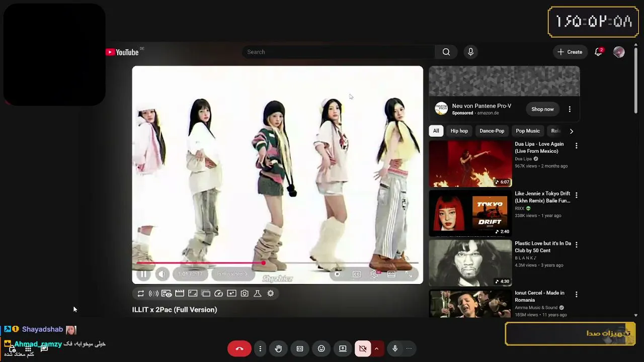Open the vertical three-dot call options

pyautogui.click(x=260, y=348)
